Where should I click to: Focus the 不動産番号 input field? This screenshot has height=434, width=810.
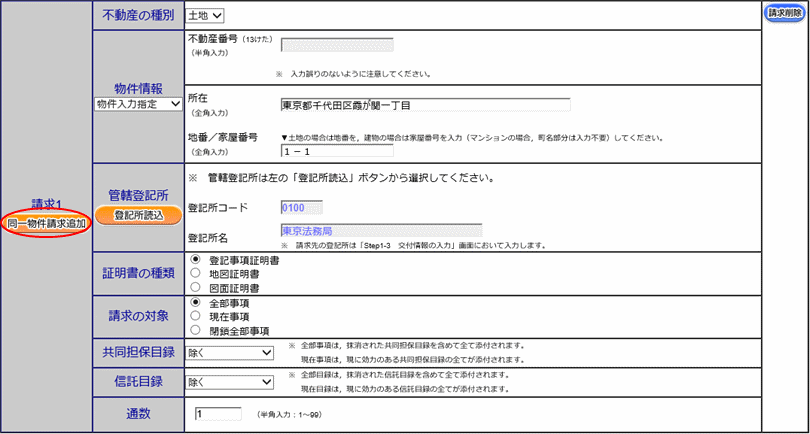coord(337,45)
